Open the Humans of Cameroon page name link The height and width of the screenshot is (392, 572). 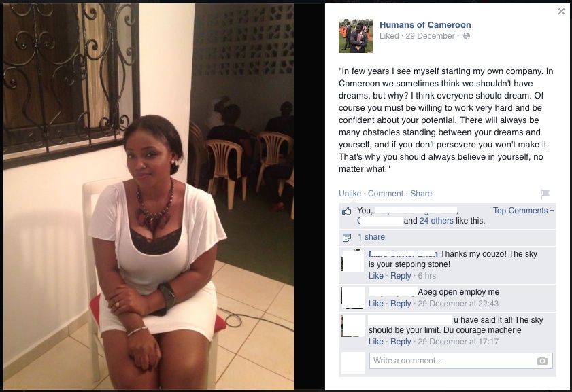coord(425,24)
